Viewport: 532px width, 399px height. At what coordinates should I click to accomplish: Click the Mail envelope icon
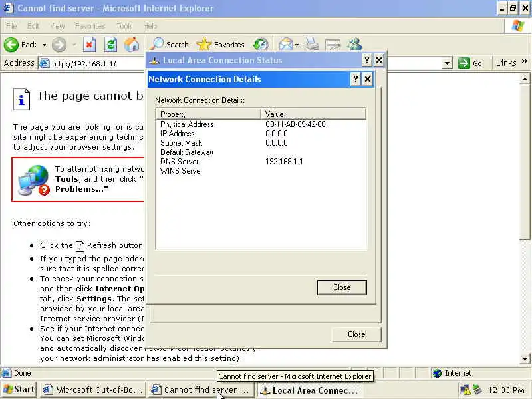(286, 45)
